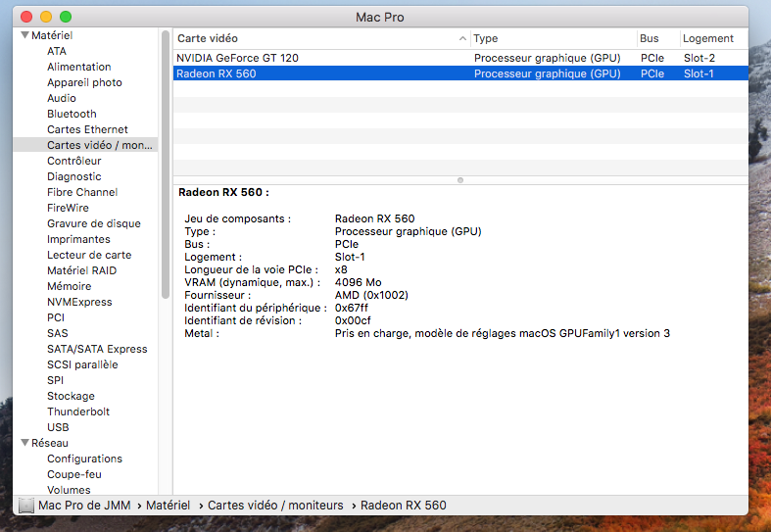Click the AMD (0x1002) vendor value
The height and width of the screenshot is (532, 771).
coord(371,296)
